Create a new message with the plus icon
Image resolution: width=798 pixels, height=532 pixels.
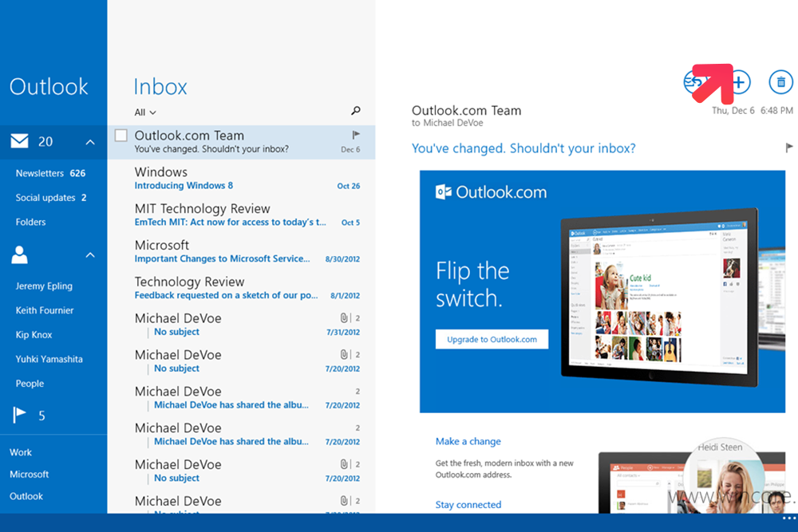point(738,82)
